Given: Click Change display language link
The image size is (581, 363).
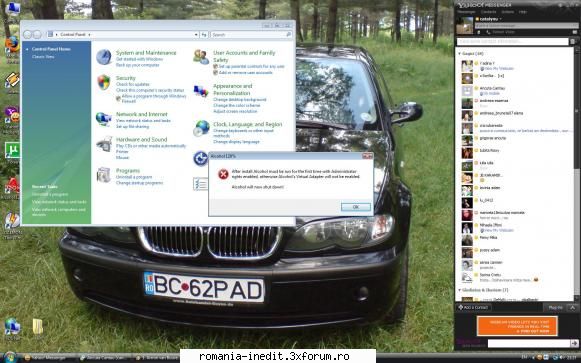Looking at the screenshot, I should coord(236,141).
